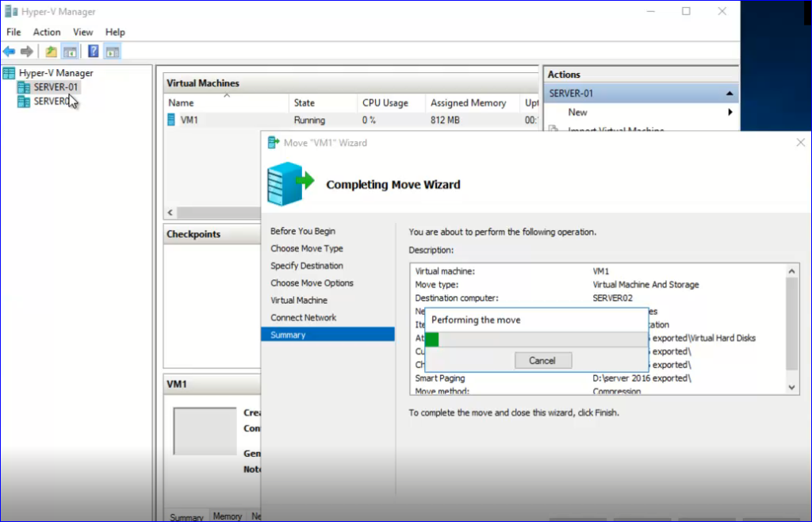Select the second SERVER node in tree
Image resolution: width=812 pixels, height=522 pixels.
tap(52, 101)
